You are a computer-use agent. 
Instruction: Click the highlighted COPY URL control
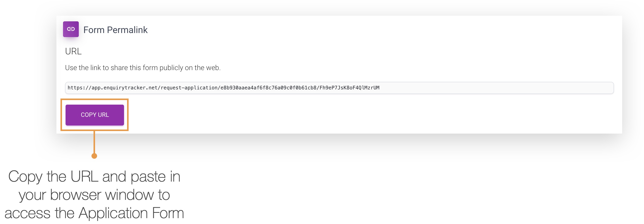pos(95,115)
